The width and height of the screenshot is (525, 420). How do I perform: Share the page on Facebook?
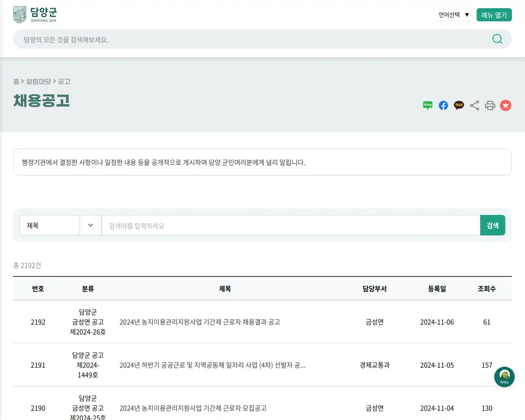click(443, 105)
